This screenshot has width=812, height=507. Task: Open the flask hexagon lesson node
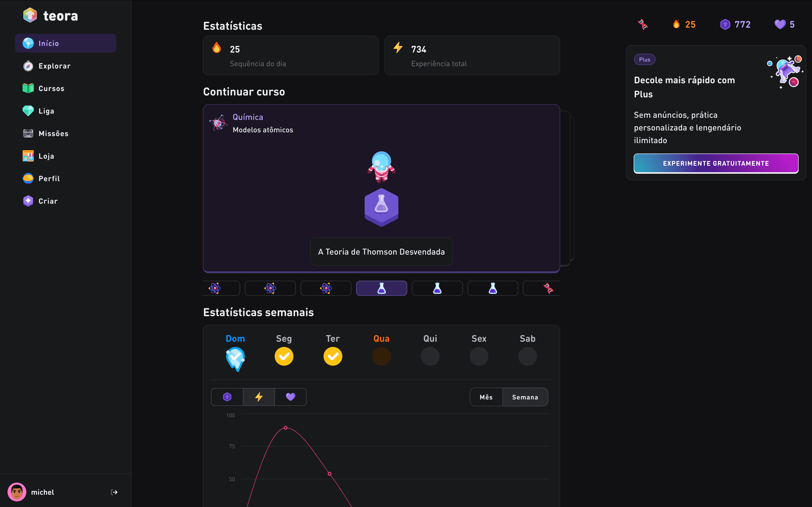tap(381, 207)
